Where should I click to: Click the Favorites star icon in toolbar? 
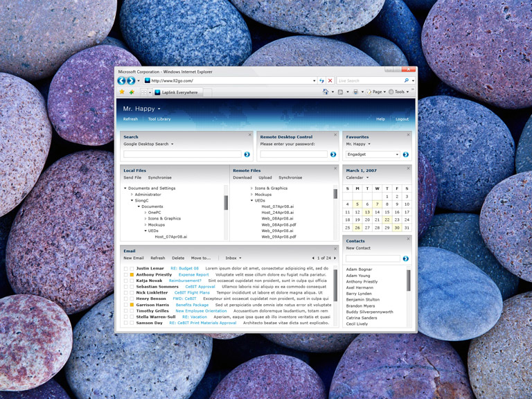(x=122, y=92)
